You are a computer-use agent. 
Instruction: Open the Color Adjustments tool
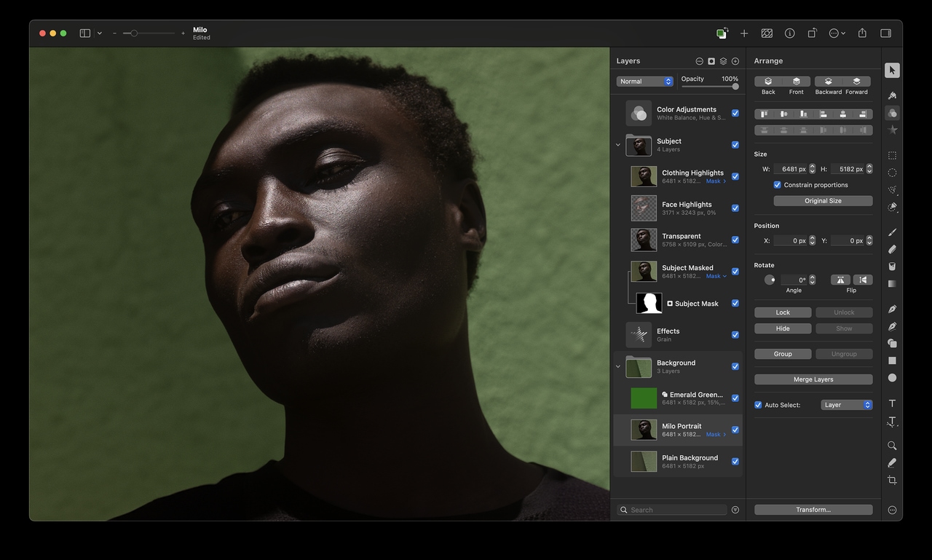click(892, 113)
